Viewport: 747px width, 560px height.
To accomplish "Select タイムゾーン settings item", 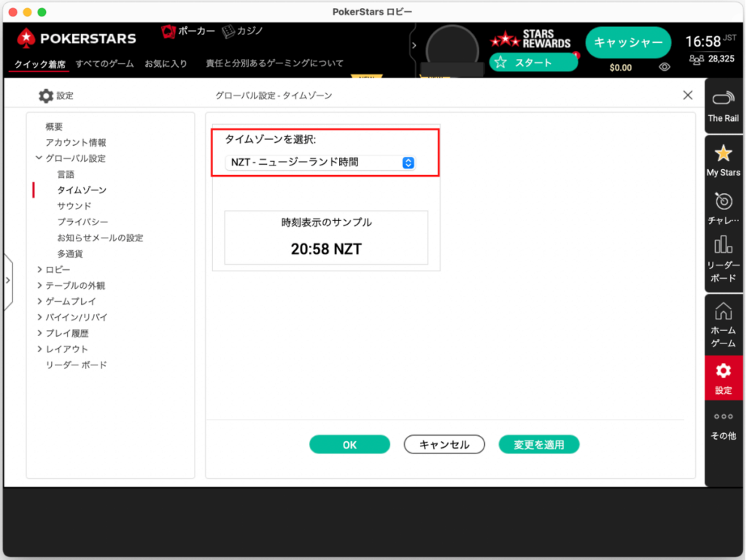I will (x=82, y=190).
